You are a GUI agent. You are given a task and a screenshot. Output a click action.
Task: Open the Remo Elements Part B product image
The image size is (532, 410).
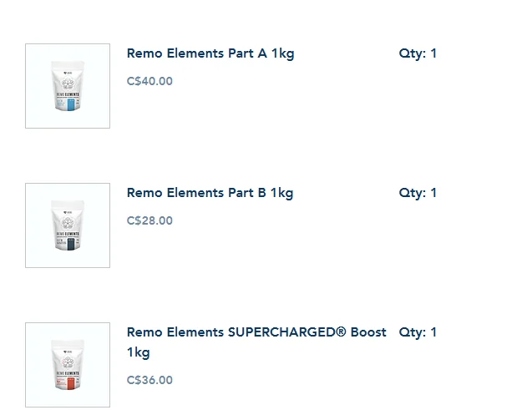[x=68, y=225]
